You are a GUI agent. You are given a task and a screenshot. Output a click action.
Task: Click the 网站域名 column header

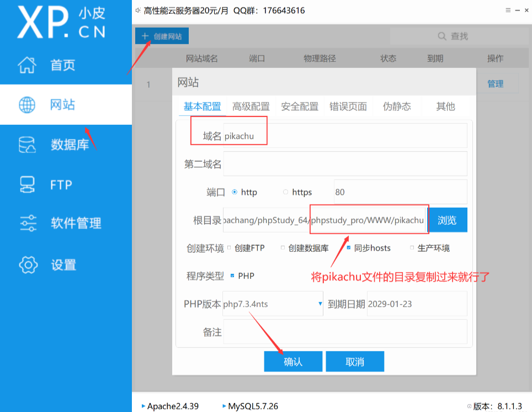point(201,59)
